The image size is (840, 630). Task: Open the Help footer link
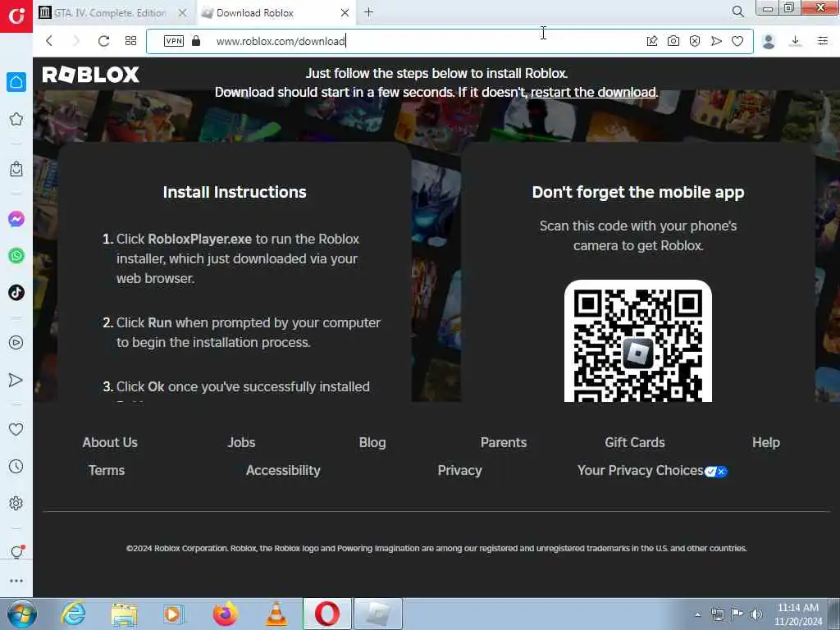click(766, 442)
